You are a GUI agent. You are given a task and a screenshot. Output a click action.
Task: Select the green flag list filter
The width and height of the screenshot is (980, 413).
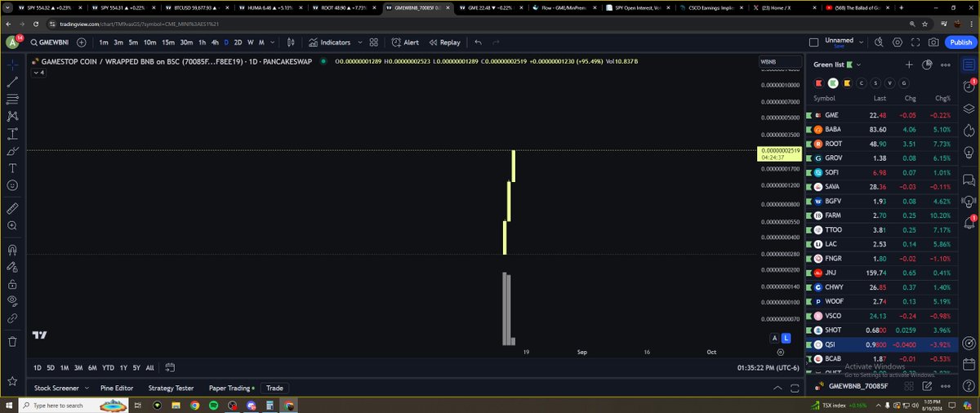[833, 82]
